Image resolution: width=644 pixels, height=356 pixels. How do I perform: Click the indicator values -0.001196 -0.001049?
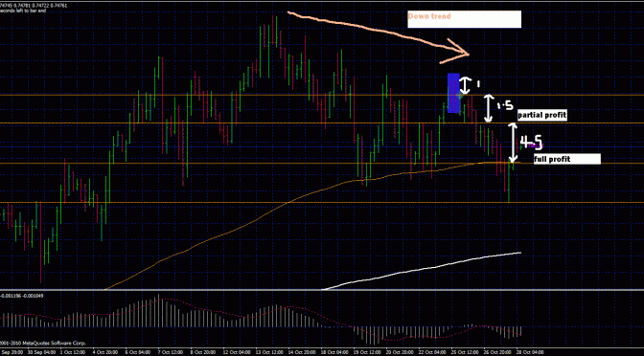click(22, 296)
